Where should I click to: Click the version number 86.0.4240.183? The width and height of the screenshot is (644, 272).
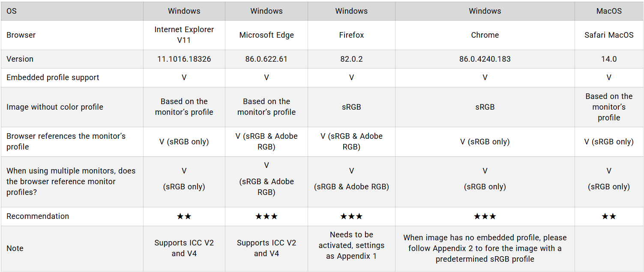click(485, 59)
